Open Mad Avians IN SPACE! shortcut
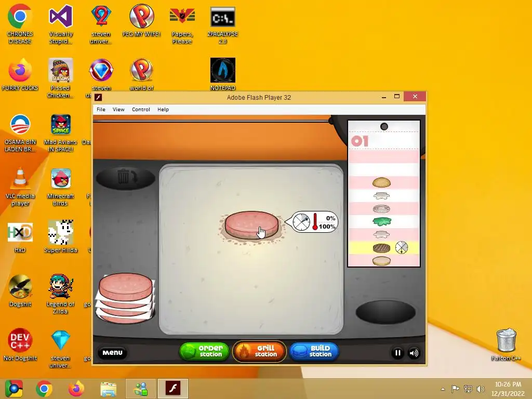Image resolution: width=532 pixels, height=399 pixels. tap(61, 132)
